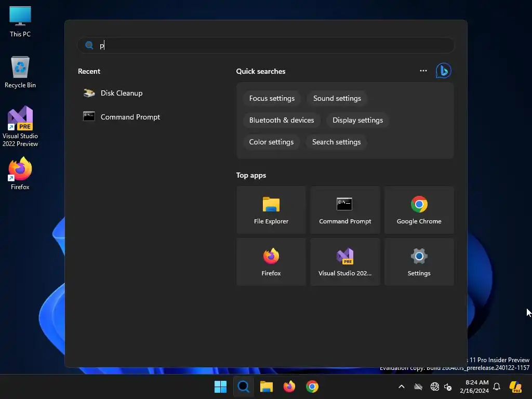
Task: Select This PC desktop icon
Action: coord(20,21)
